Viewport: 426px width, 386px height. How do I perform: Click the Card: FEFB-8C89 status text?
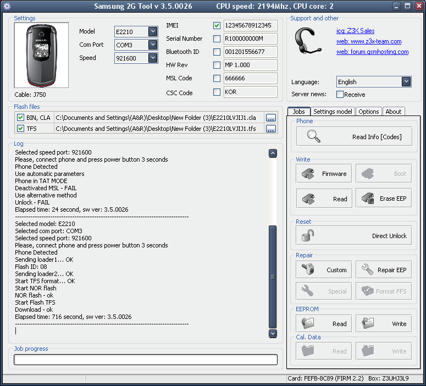tap(326, 379)
